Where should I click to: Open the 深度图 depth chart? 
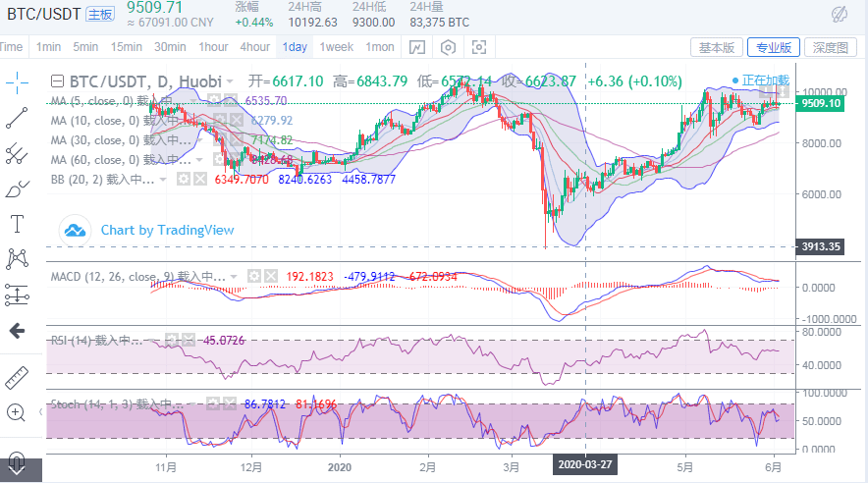click(x=831, y=47)
